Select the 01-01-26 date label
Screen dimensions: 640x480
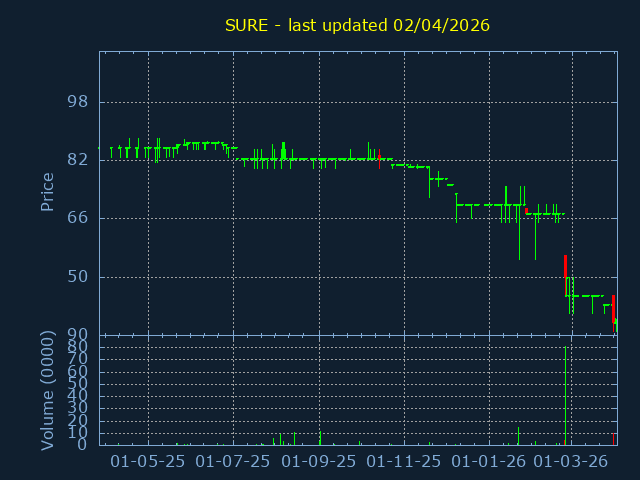489,461
